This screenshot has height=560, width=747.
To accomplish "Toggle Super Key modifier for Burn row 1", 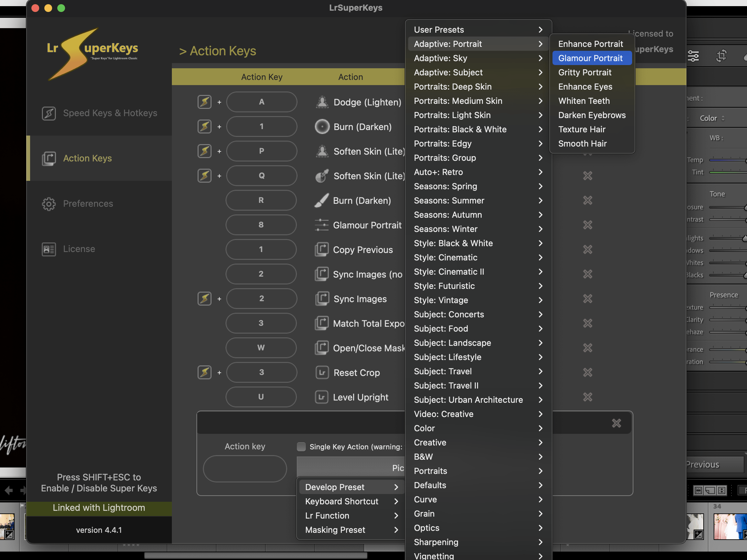I will 204,126.
